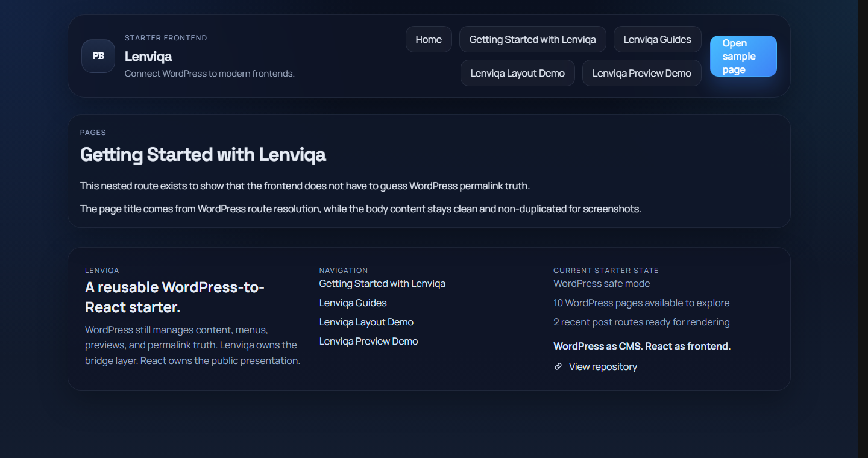Image resolution: width=868 pixels, height=458 pixels.
Task: Follow footer link Getting Started with Lenviqa
Action: 382,283
